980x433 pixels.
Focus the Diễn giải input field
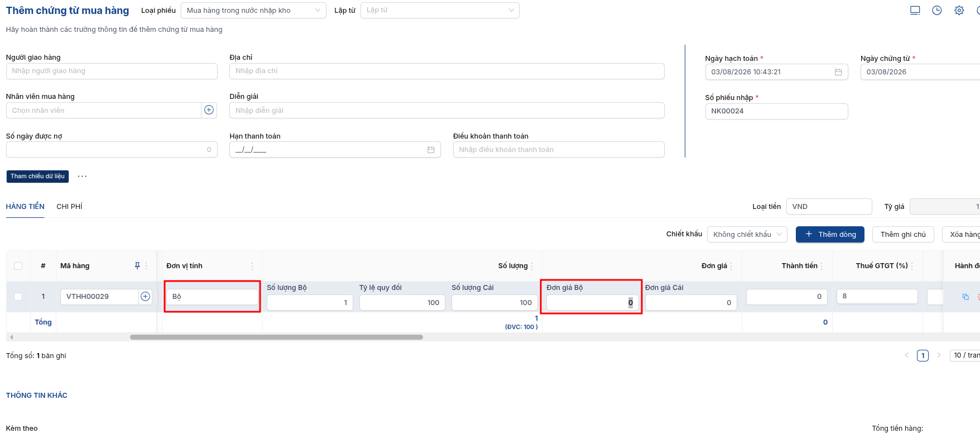click(x=446, y=111)
